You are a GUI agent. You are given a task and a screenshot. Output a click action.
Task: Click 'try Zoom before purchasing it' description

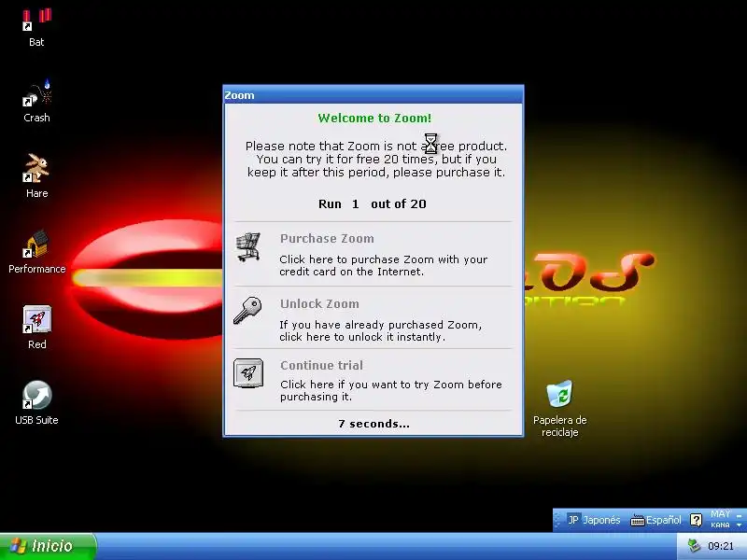point(391,390)
